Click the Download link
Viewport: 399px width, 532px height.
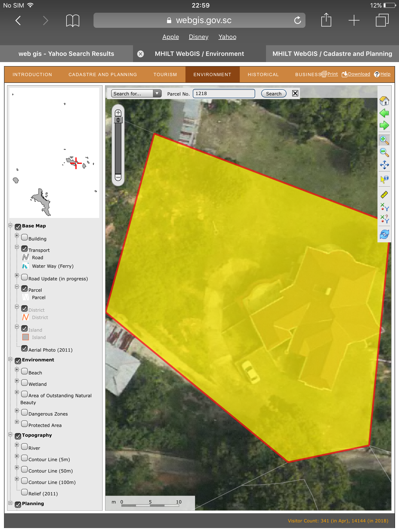coord(359,74)
